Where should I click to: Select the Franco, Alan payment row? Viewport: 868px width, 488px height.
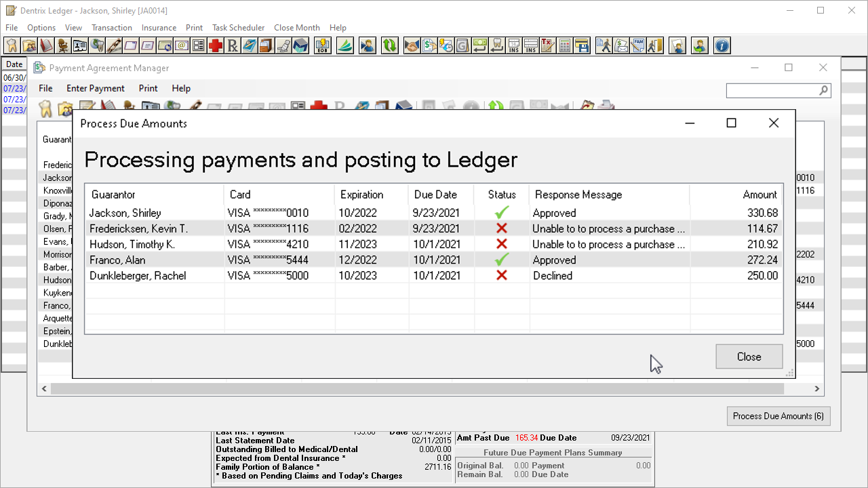[434, 260]
